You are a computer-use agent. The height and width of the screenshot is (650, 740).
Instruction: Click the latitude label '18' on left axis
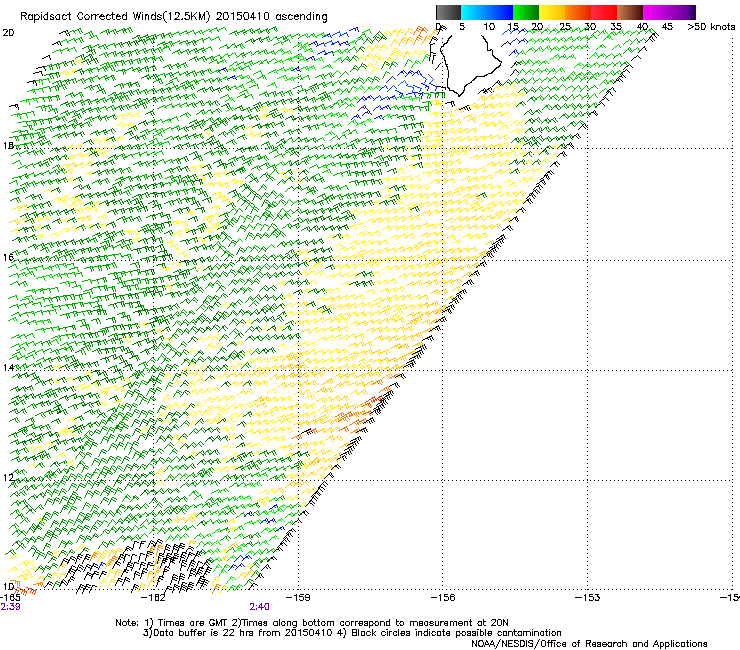pos(8,145)
